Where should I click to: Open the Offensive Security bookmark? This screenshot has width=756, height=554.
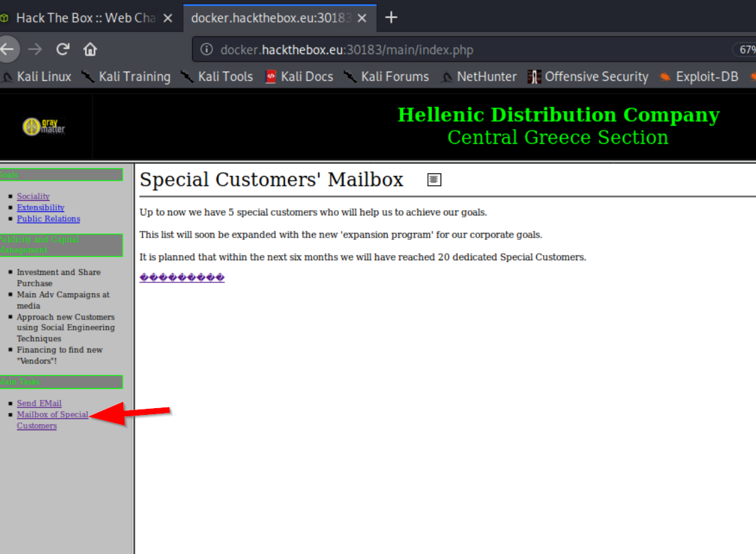588,77
